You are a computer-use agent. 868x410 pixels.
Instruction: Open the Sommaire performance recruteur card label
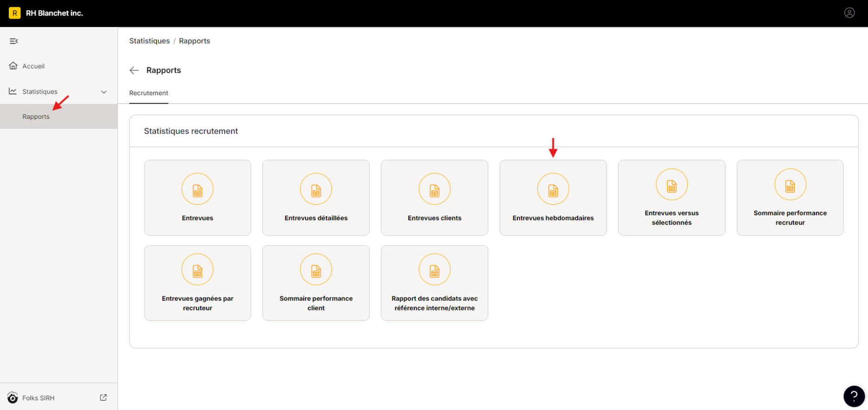pos(790,218)
